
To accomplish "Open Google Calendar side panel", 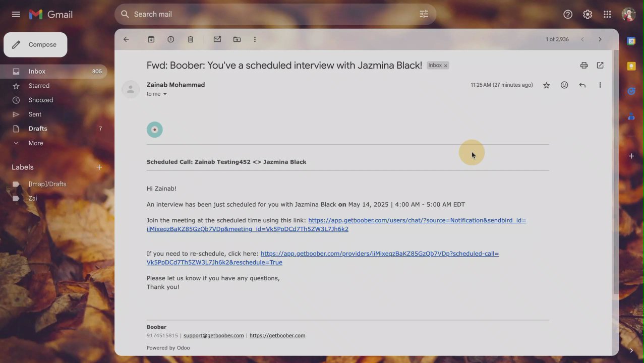I will [x=631, y=41].
